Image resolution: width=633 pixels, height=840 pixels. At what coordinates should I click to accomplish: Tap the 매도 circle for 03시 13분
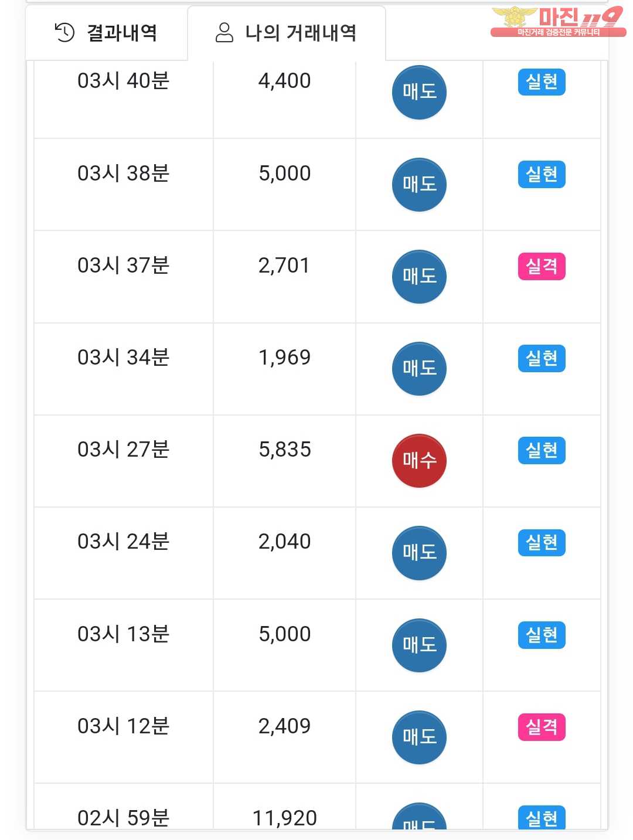tap(419, 645)
